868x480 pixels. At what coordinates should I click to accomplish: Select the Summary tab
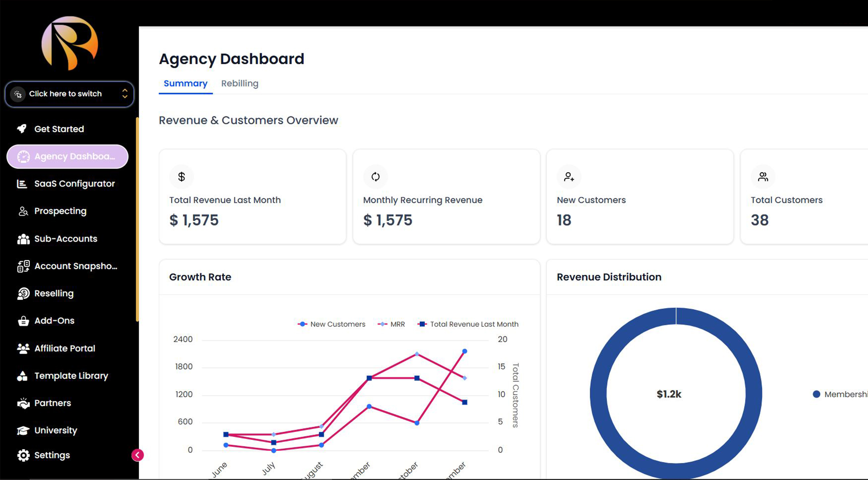click(x=185, y=84)
